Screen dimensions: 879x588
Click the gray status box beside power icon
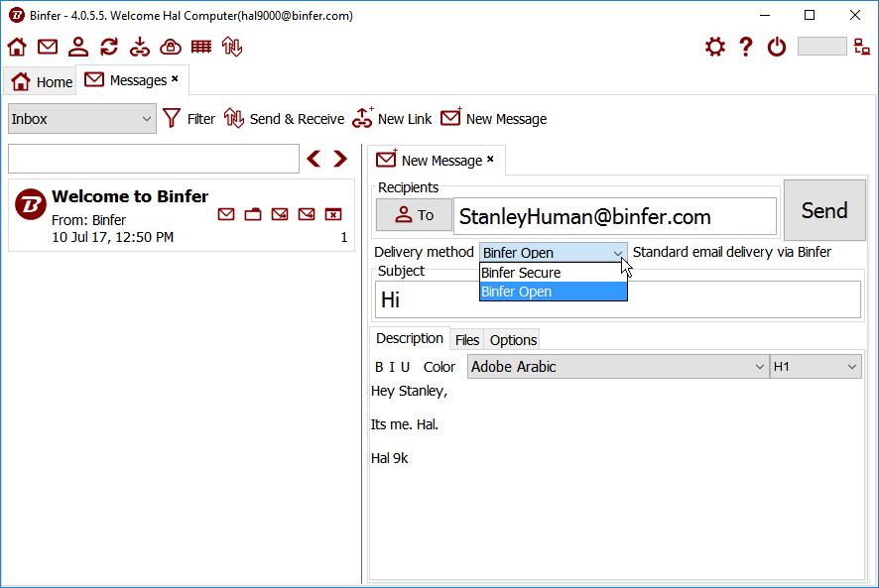coord(821,47)
